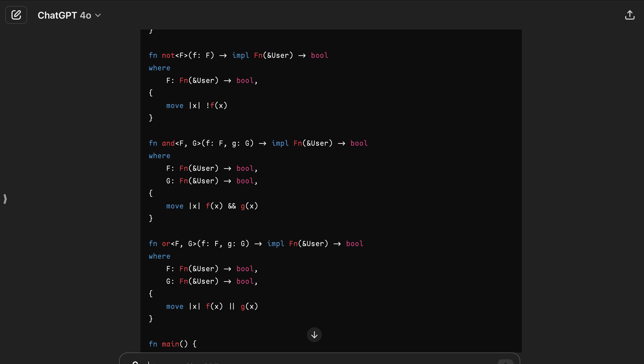Click the sidebar collapse chevron icon
The width and height of the screenshot is (644, 364).
click(5, 199)
